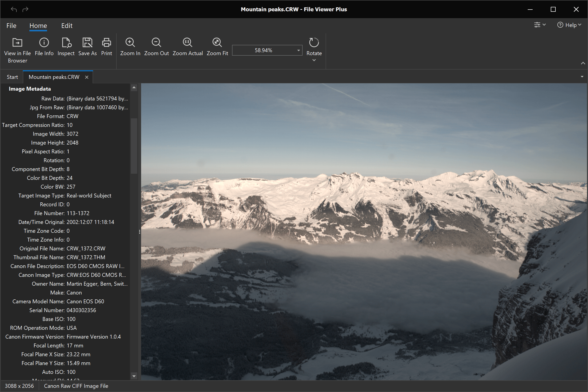
Task: Close the Mountain peaks.CRW tab
Action: click(87, 77)
